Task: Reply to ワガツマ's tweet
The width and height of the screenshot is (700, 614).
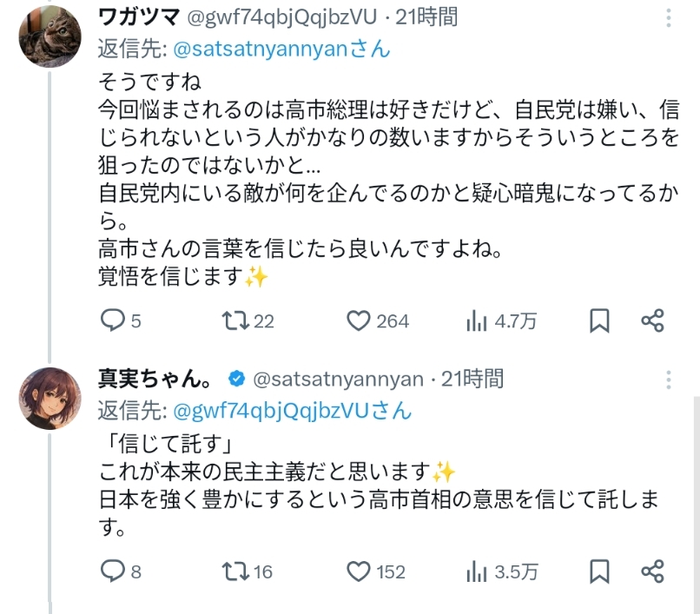Action: click(x=114, y=321)
